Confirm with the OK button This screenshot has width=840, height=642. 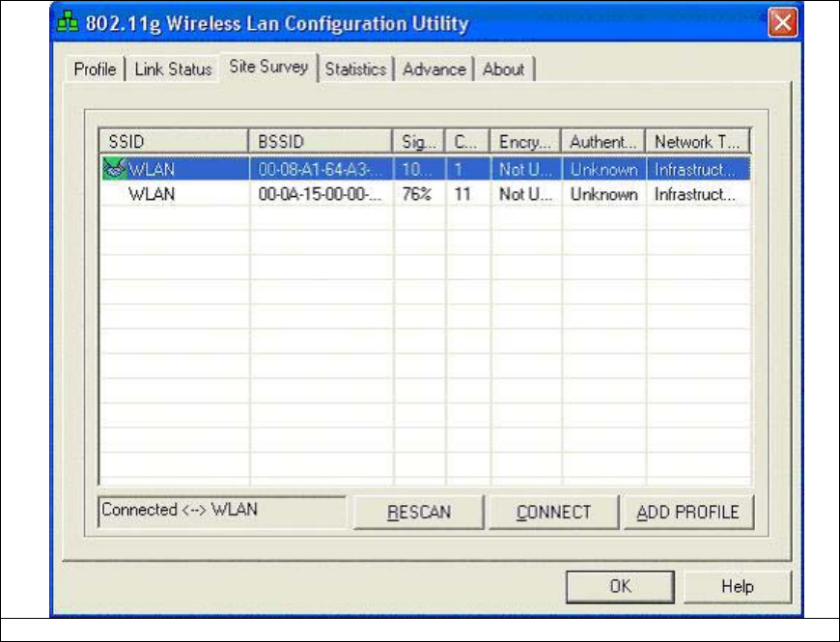(x=621, y=586)
